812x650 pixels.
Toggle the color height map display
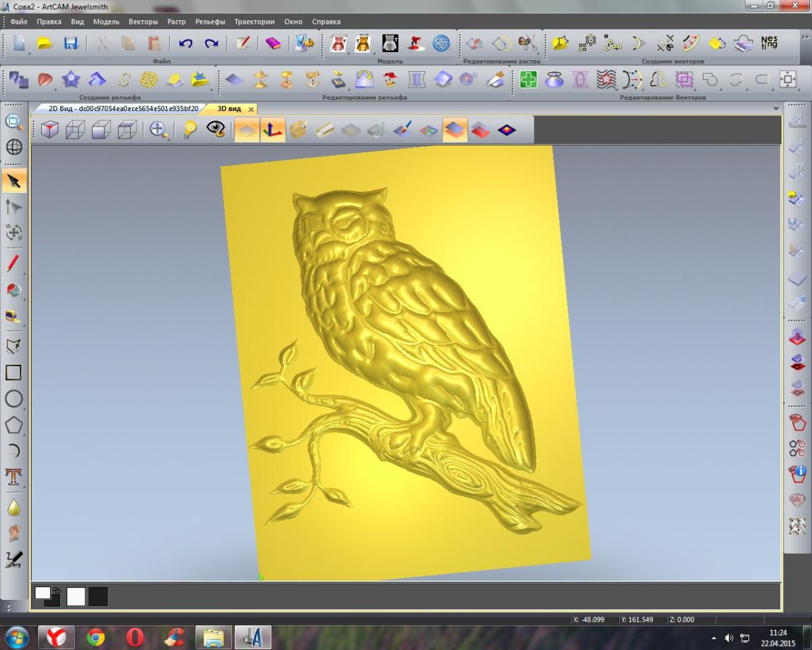[506, 129]
